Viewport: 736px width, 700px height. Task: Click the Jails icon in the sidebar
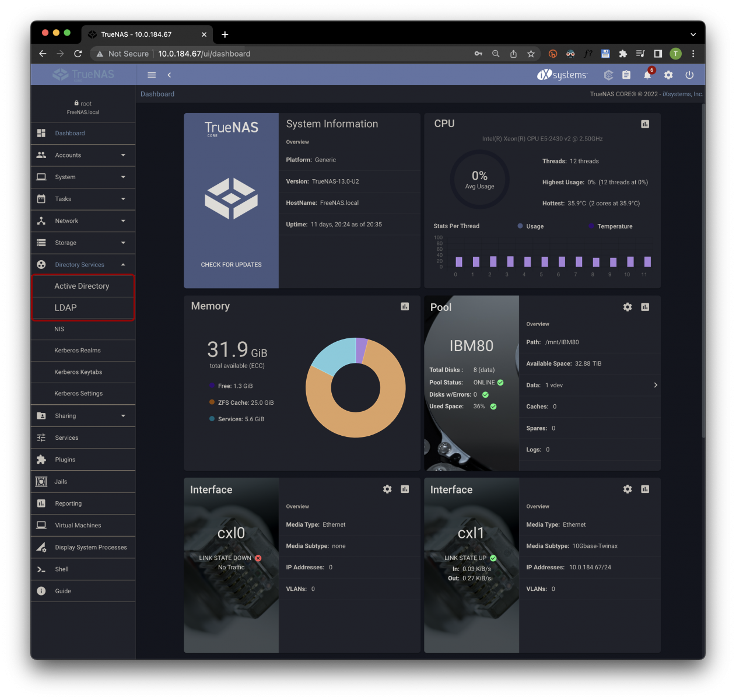pos(41,481)
